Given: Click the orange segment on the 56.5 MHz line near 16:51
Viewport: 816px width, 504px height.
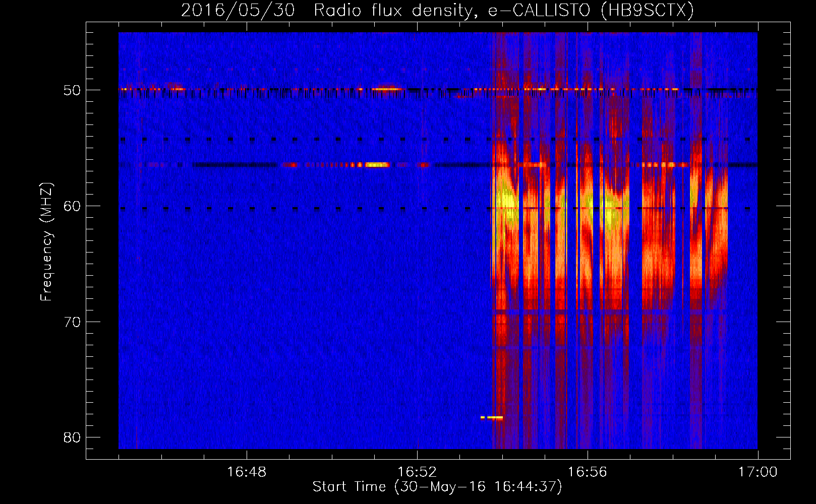Looking at the screenshot, I should click(377, 164).
